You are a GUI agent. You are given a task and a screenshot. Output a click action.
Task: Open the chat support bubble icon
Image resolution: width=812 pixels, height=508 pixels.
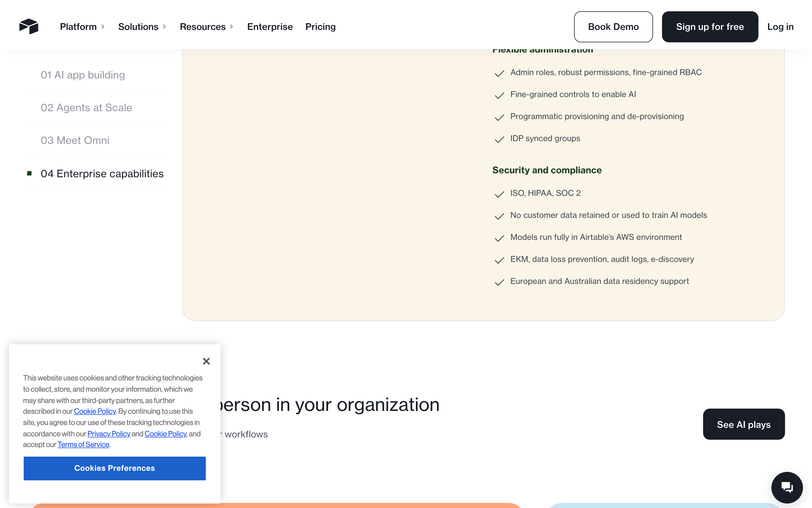787,487
